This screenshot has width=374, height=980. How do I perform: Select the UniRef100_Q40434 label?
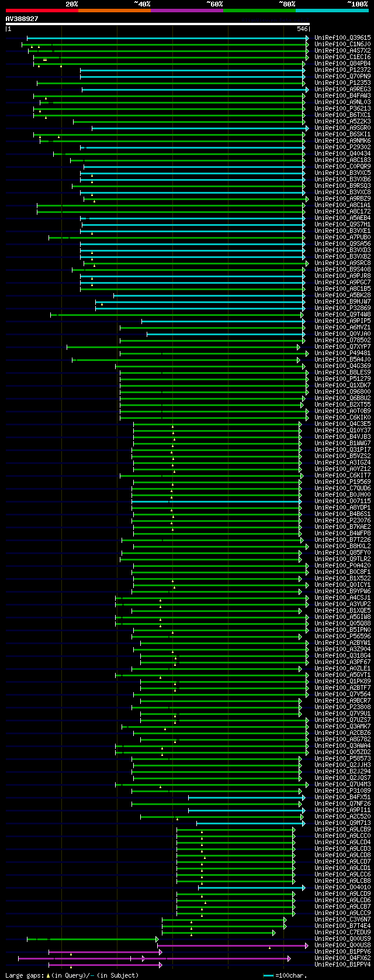pos(342,153)
